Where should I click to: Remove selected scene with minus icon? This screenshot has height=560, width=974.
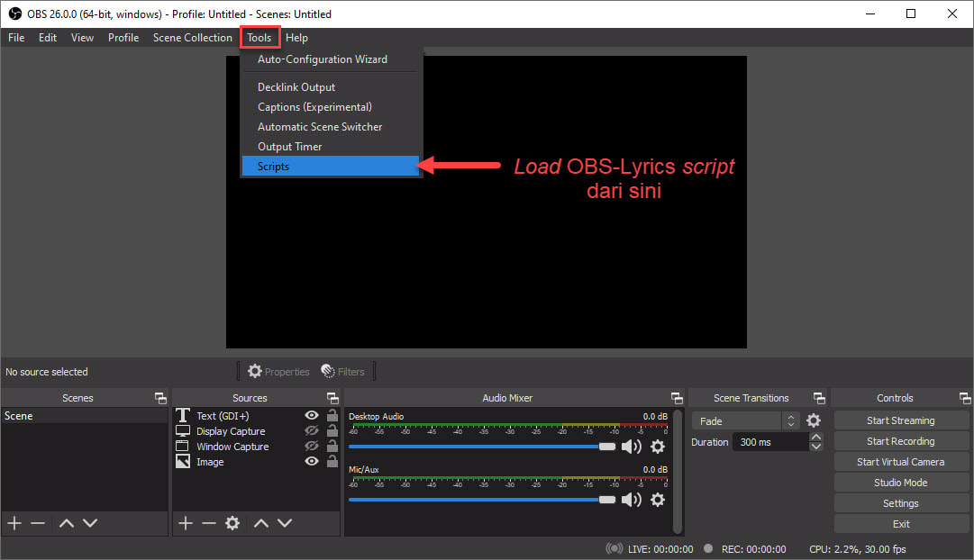[x=38, y=523]
